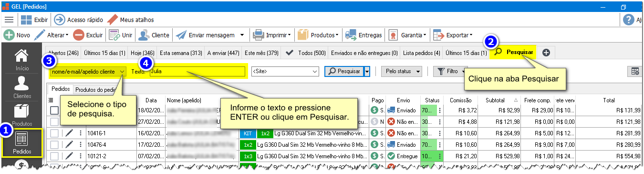Select the Pedidos sidebar icon

pyautogui.click(x=22, y=143)
